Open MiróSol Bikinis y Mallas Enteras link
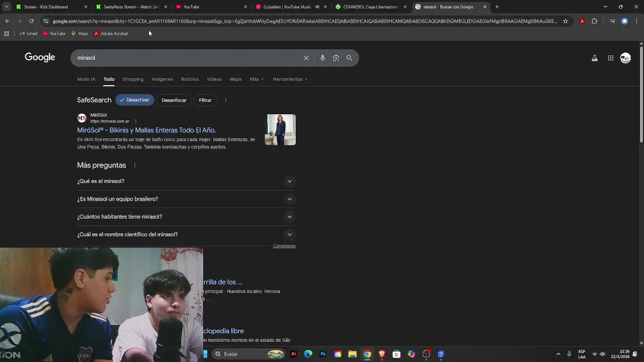This screenshot has height=362, width=644. pyautogui.click(x=146, y=130)
